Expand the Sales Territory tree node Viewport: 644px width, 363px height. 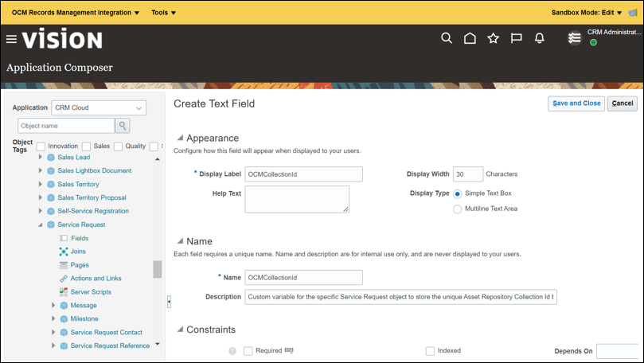point(41,184)
